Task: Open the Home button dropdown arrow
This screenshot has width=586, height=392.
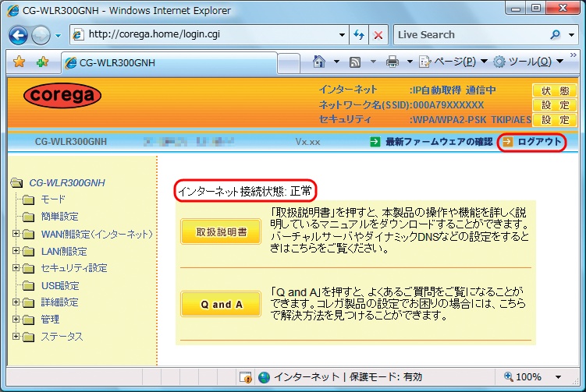Action: (336, 62)
